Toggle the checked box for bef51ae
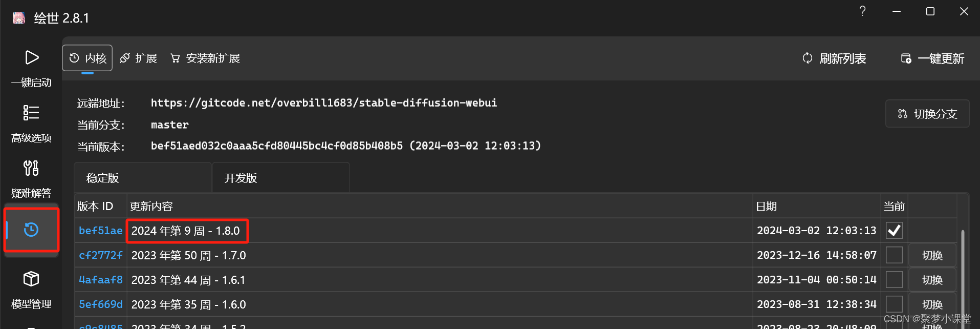The image size is (980, 329). (x=894, y=231)
